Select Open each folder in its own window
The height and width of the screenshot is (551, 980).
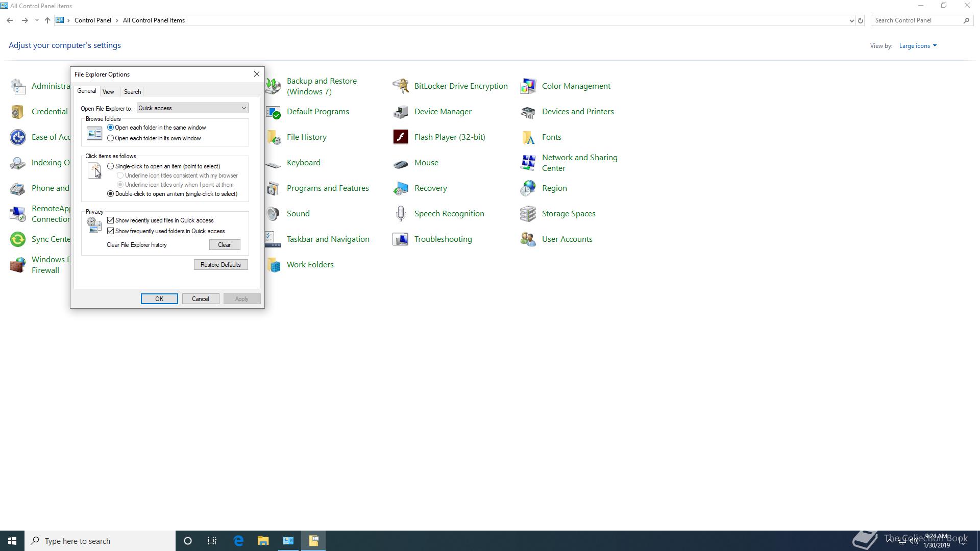point(154,138)
